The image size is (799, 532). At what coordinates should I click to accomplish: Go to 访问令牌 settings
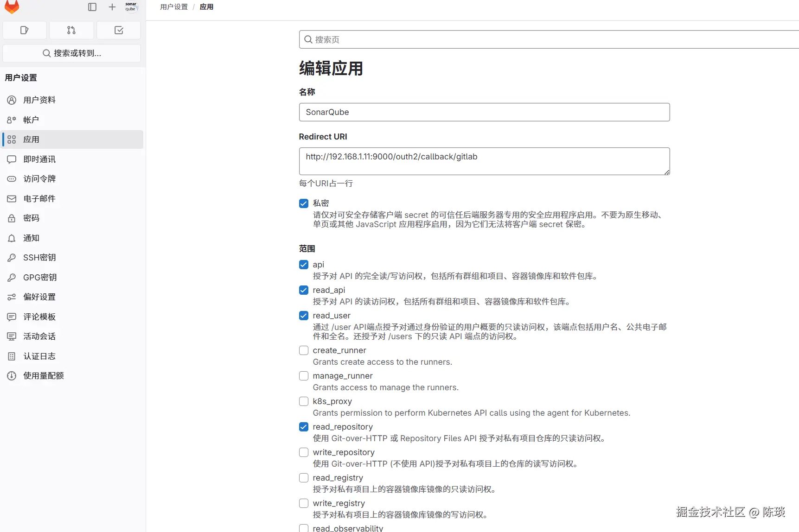[x=73, y=179]
